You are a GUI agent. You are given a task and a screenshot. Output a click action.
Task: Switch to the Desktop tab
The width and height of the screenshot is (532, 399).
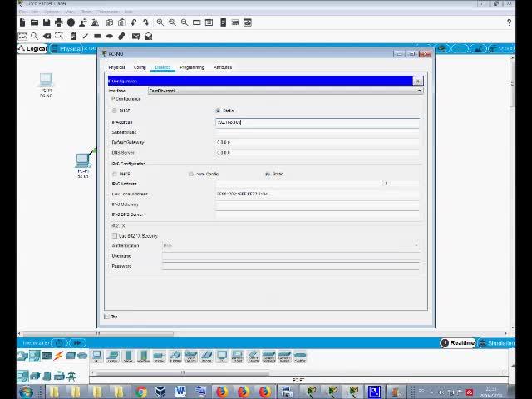point(163,67)
